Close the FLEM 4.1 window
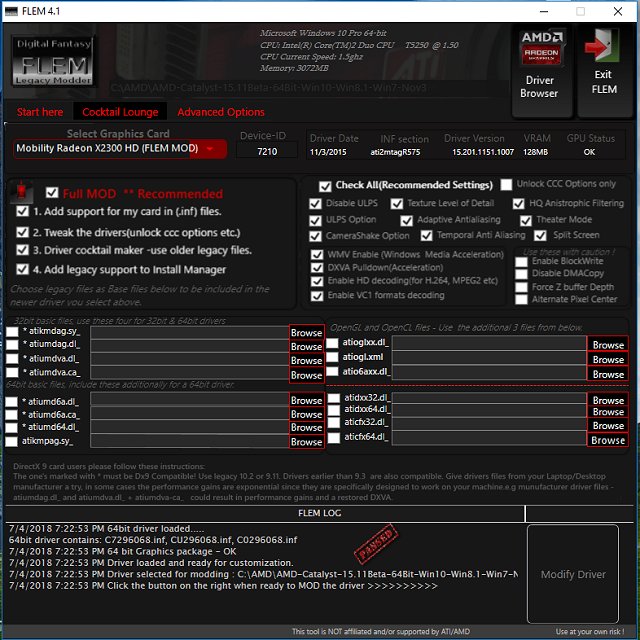This screenshot has height=640, width=640. [618, 11]
